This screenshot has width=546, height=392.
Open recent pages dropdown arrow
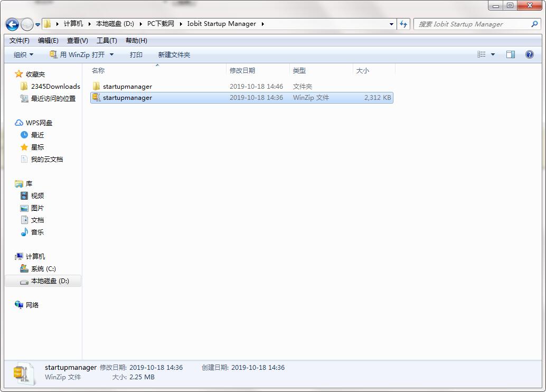37,24
